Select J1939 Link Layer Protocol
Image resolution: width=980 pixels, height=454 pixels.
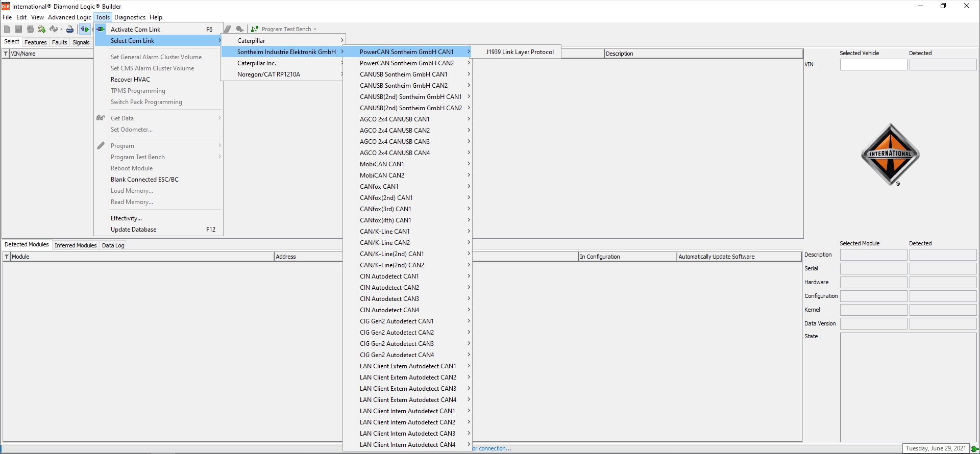pos(516,52)
